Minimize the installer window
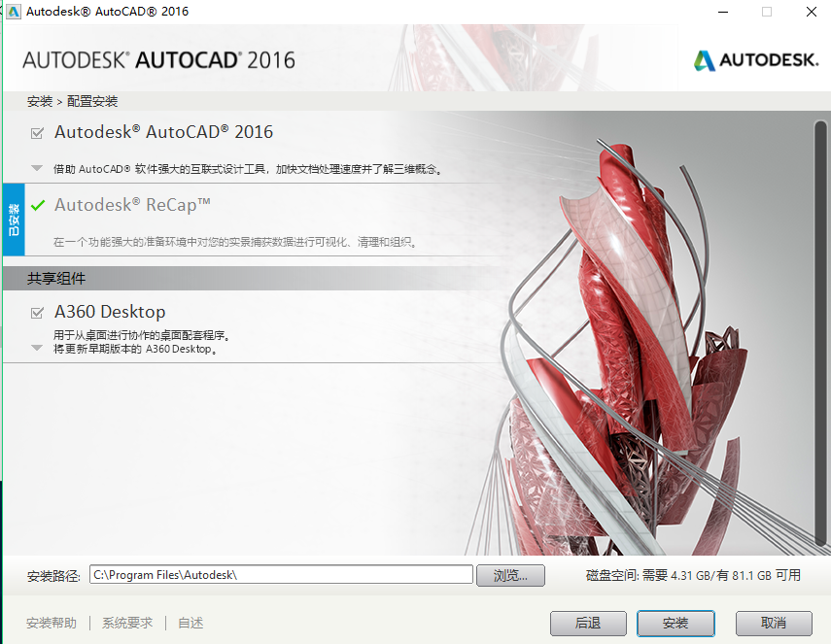This screenshot has width=831, height=644. pos(723,12)
